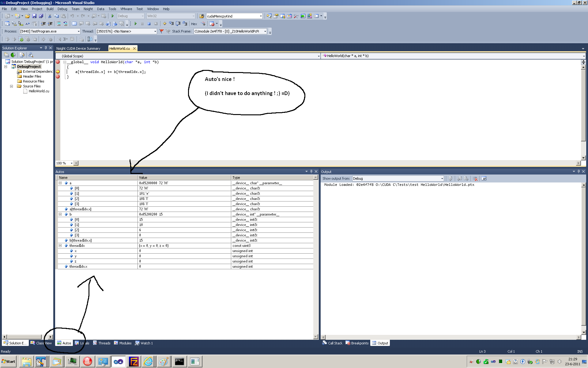Click Windows Start button

[x=8, y=362]
